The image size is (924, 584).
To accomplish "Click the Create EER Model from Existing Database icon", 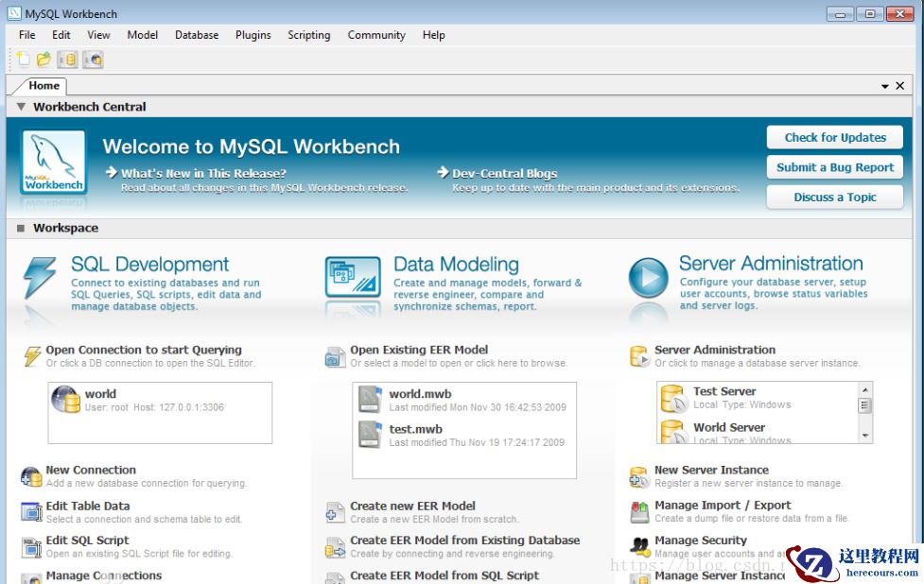I will click(336, 547).
